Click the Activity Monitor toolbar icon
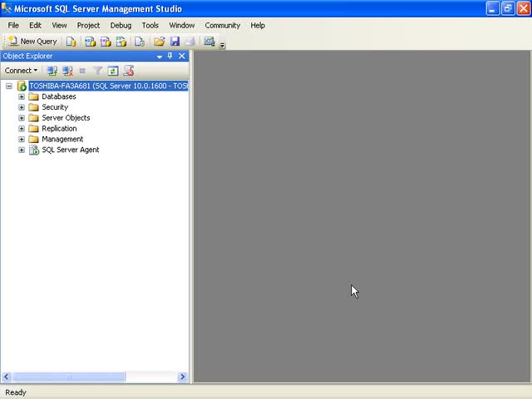532x399 pixels. 209,42
